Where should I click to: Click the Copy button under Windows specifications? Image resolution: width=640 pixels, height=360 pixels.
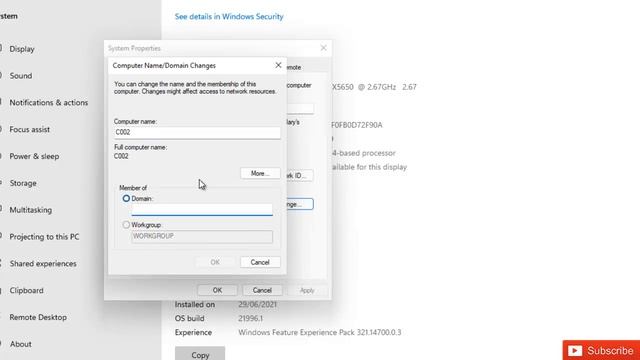(x=200, y=354)
